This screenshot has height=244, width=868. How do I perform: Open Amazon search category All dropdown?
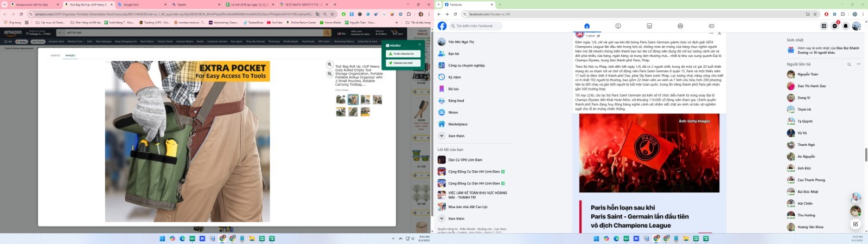(x=60, y=33)
